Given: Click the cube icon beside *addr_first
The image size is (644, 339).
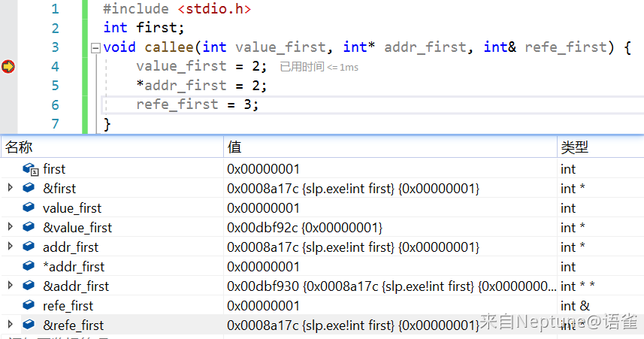Looking at the screenshot, I should click(29, 266).
